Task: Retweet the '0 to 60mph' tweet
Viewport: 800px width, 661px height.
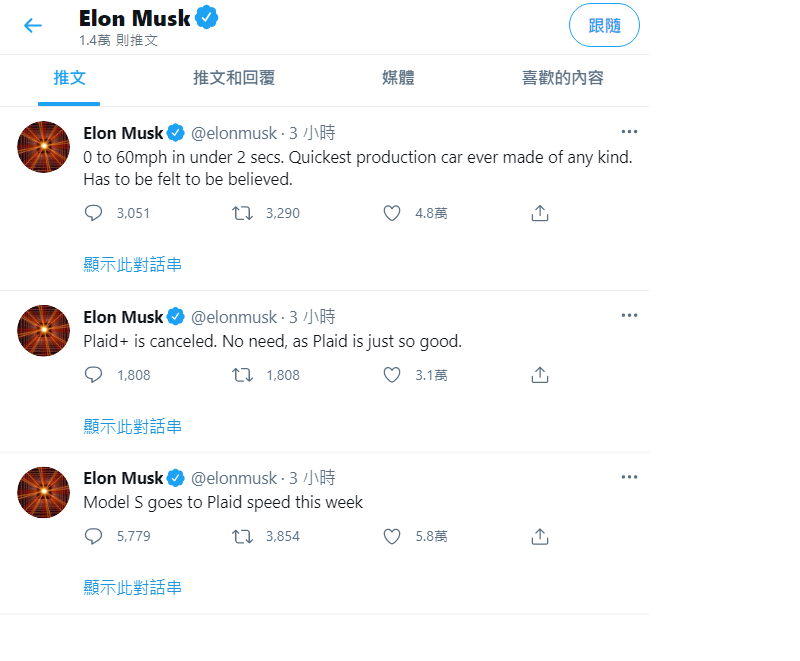Action: [x=242, y=213]
